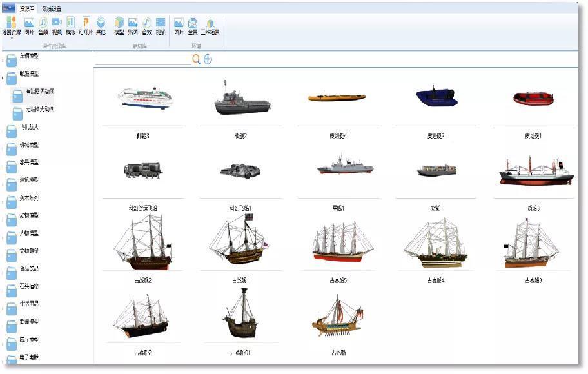Click the 音频 audio icon in ribbon

point(43,23)
